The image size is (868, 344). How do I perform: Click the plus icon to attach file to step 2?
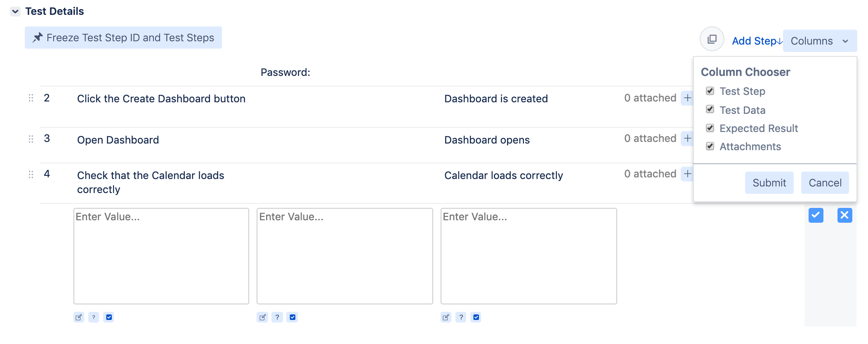pyautogui.click(x=687, y=98)
